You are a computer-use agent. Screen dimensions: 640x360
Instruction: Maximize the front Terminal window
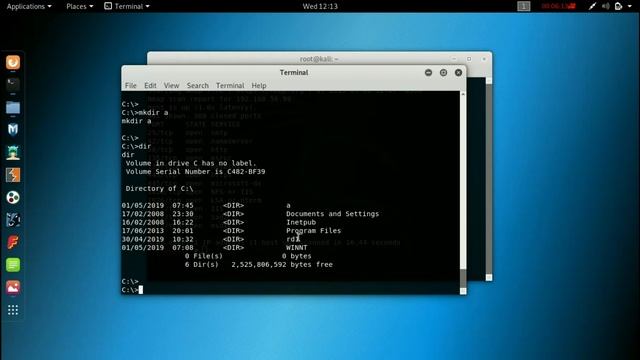(443, 73)
